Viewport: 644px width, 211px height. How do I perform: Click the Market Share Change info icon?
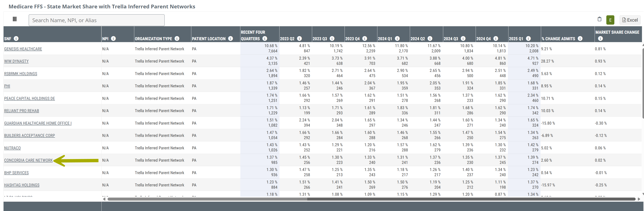pyautogui.click(x=600, y=38)
